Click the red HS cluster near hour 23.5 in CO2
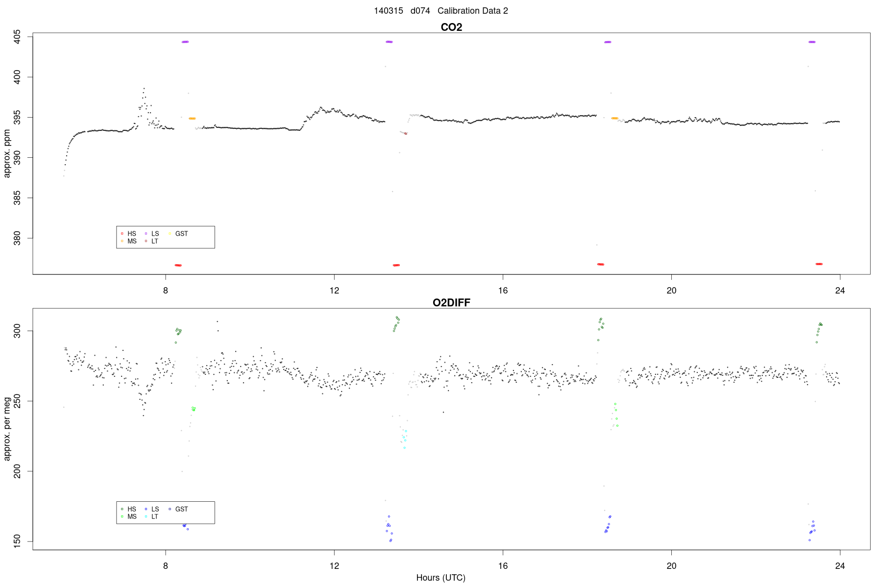 coord(819,264)
